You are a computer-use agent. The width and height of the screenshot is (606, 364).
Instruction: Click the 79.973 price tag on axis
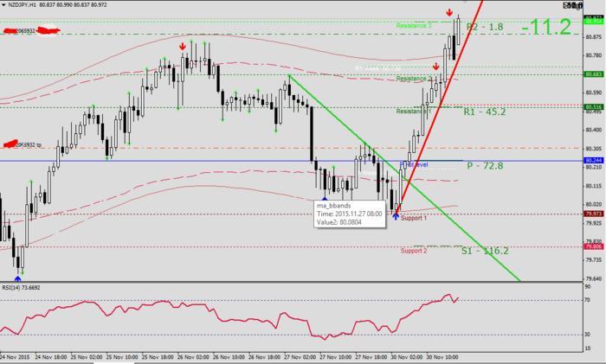(x=594, y=214)
